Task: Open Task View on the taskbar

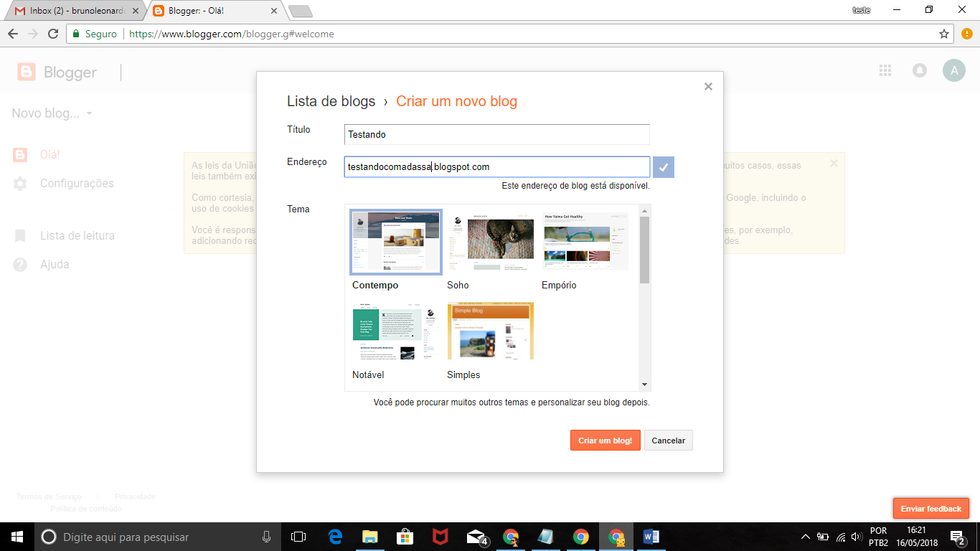Action: click(298, 537)
